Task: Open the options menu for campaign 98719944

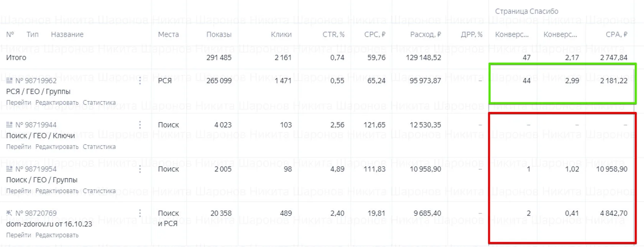Action: click(x=140, y=125)
